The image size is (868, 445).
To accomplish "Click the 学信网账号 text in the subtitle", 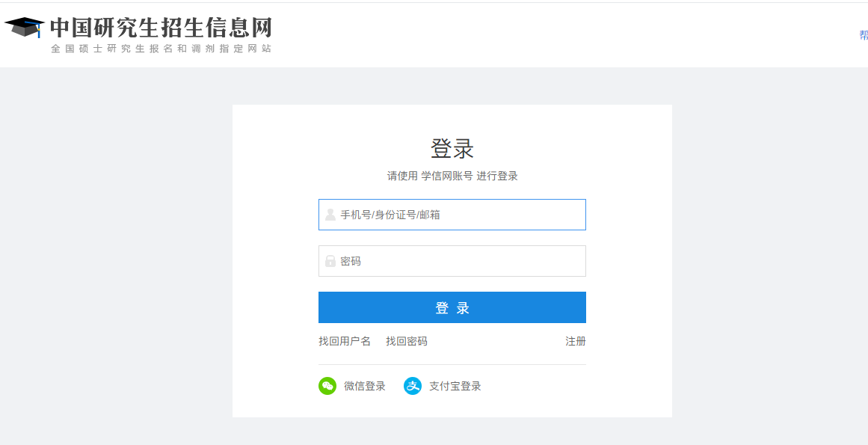I will (x=447, y=177).
